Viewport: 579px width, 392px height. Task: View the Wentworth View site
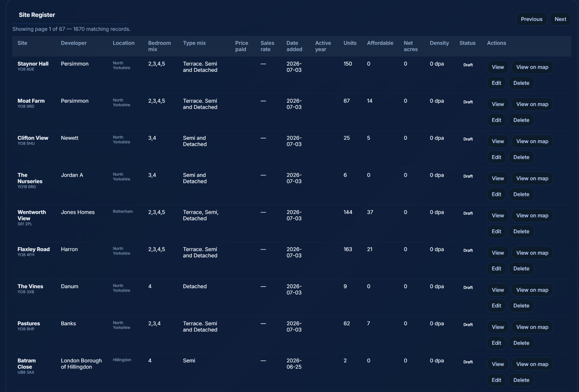[498, 215]
